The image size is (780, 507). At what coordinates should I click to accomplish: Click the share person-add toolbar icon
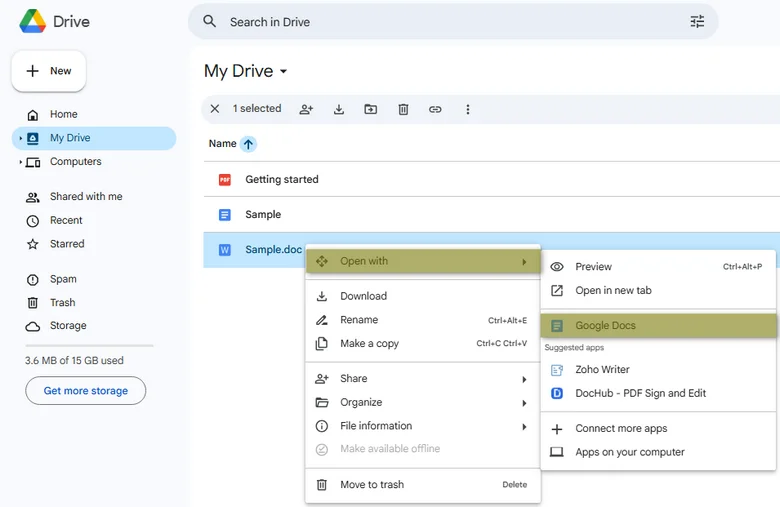[306, 109]
